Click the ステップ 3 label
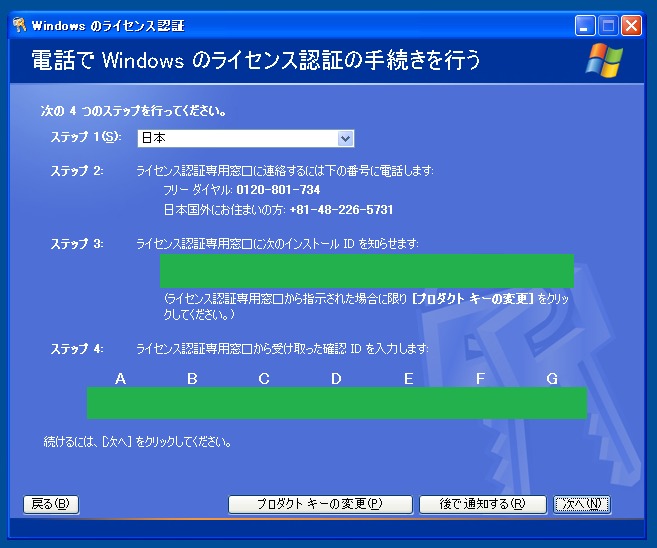The image size is (657, 548). click(x=77, y=243)
